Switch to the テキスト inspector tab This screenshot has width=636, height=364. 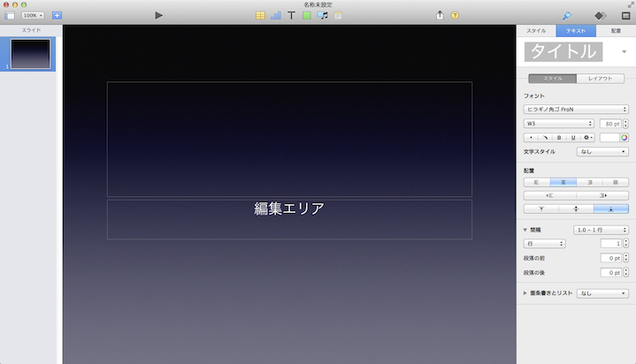(576, 31)
